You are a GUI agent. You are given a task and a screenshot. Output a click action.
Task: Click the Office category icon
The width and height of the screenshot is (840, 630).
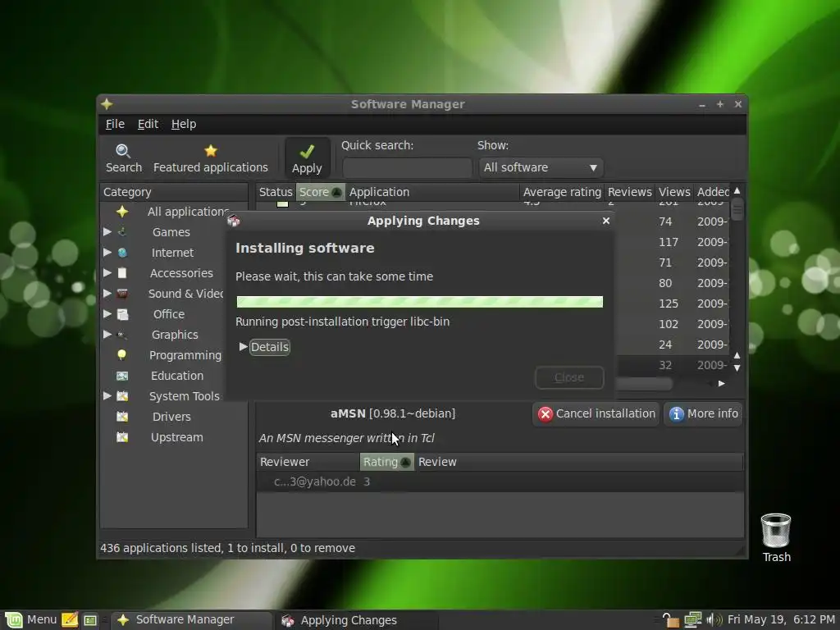click(123, 314)
